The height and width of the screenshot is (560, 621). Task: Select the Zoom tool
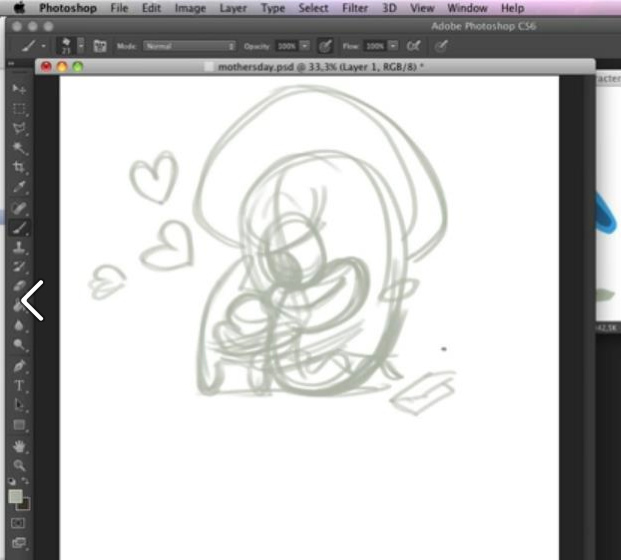click(x=19, y=465)
